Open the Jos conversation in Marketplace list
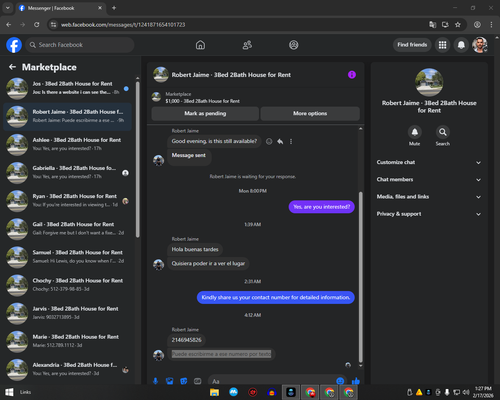 68,88
